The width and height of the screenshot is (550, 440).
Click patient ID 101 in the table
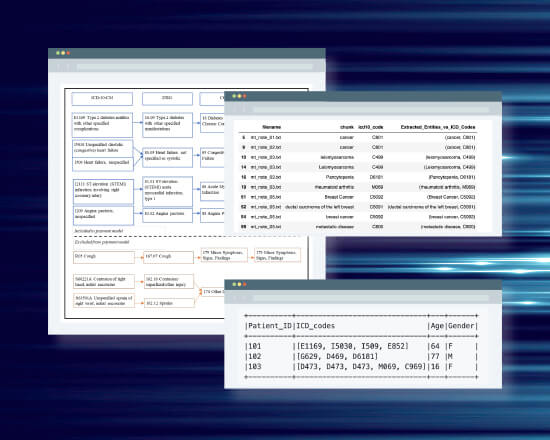[x=255, y=346]
